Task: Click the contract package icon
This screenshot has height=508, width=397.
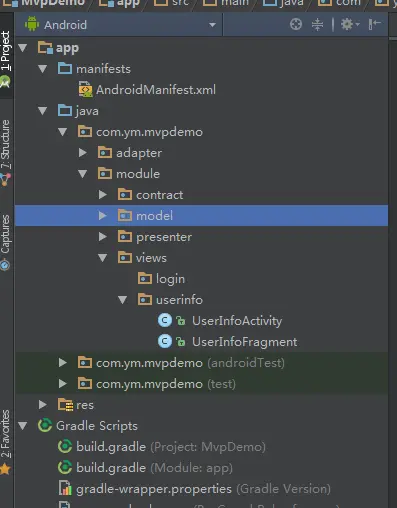Action: [125, 194]
